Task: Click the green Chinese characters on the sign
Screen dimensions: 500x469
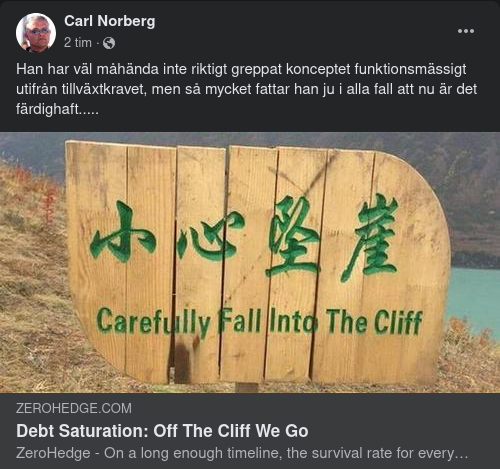Action: [x=244, y=238]
